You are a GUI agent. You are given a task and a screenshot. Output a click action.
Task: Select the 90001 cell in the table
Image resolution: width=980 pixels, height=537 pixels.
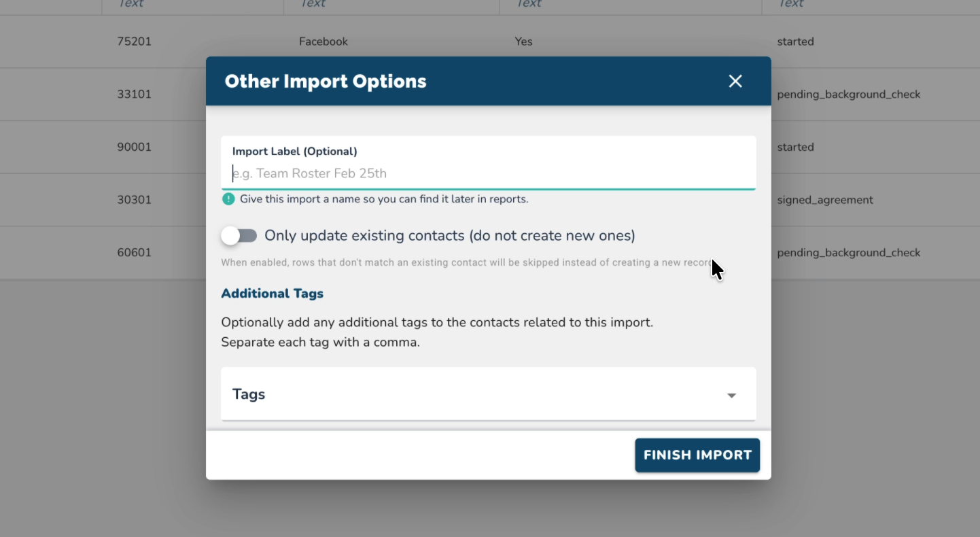click(x=135, y=148)
